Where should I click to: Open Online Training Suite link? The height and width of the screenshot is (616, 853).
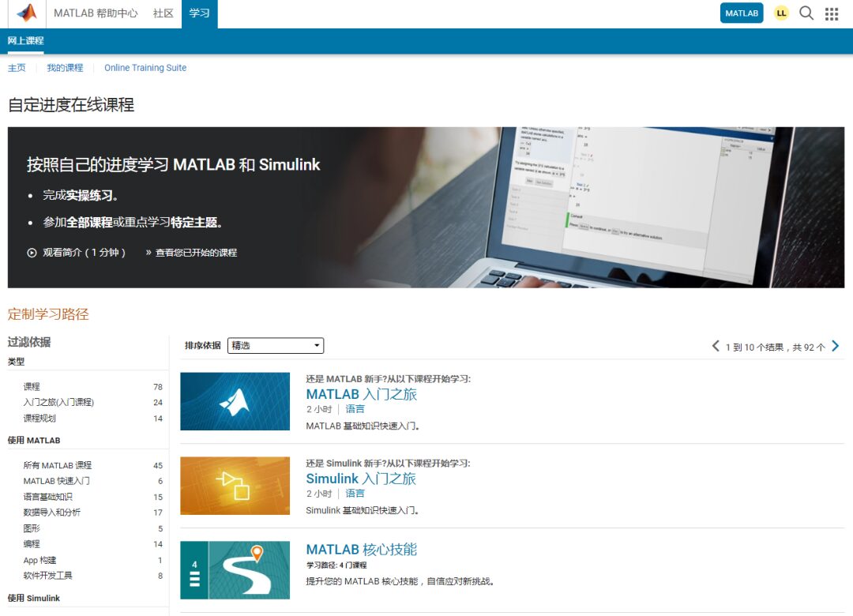tap(145, 67)
